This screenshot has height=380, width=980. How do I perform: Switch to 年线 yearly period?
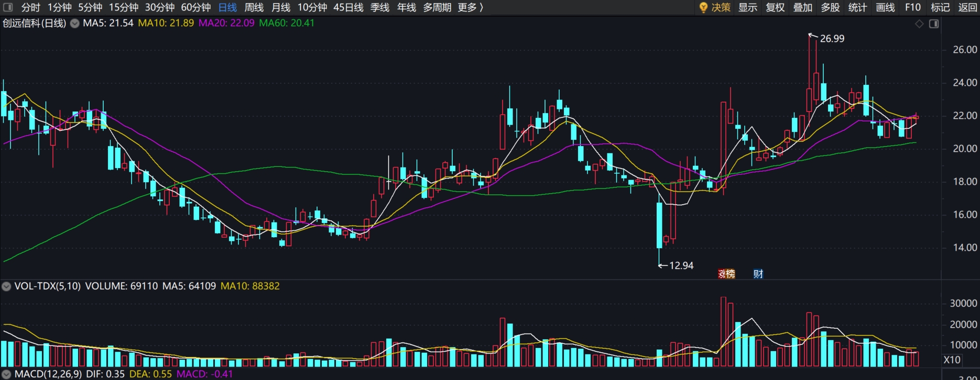tap(407, 7)
